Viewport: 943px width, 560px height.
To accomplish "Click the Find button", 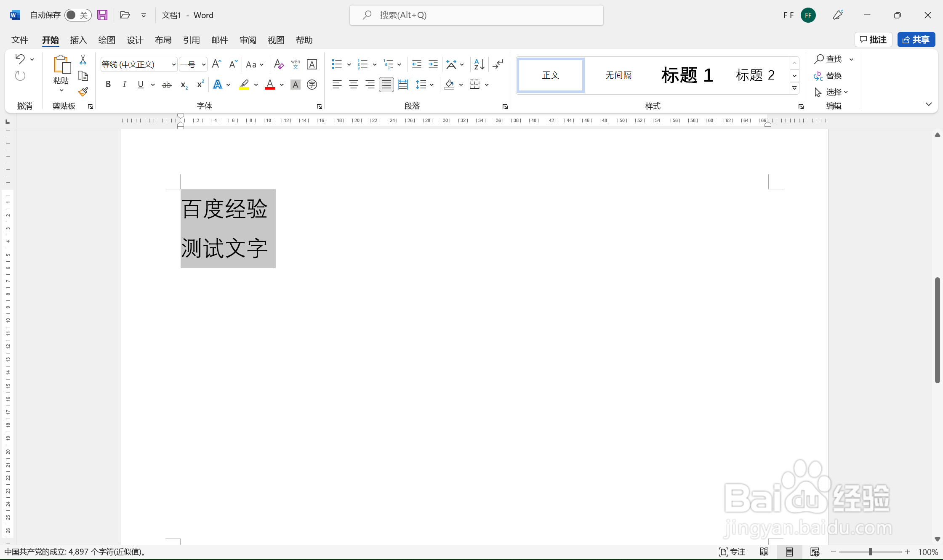I will tap(828, 59).
